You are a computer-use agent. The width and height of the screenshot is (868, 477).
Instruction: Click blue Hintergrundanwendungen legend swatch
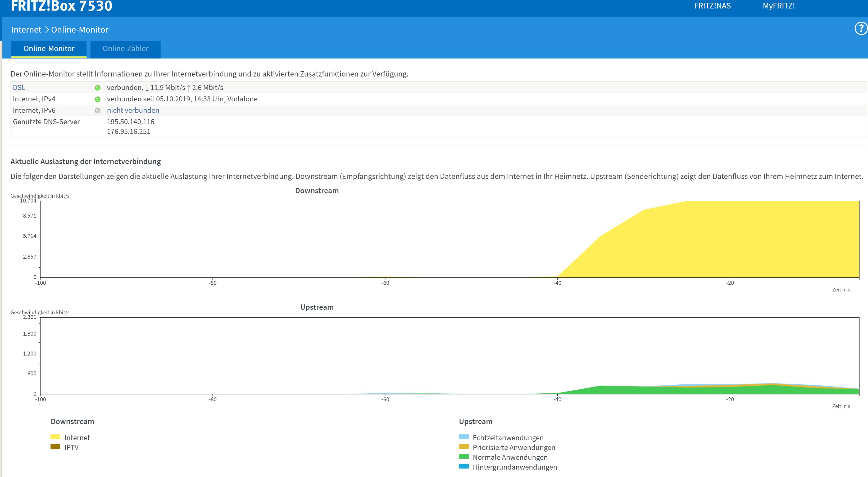click(x=464, y=466)
